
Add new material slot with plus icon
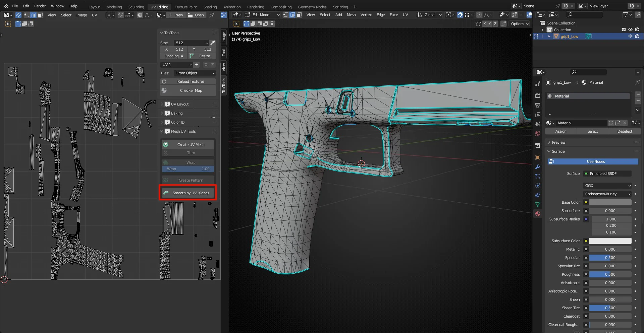(x=638, y=94)
